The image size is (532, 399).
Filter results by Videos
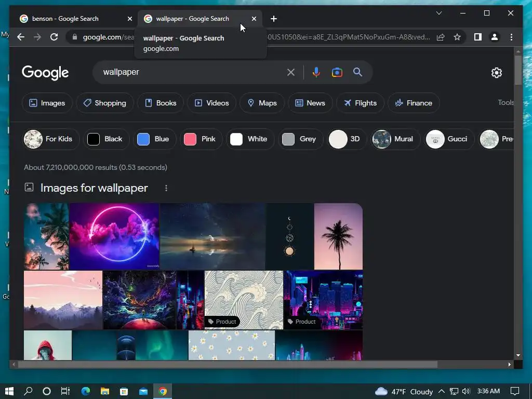[x=212, y=103]
